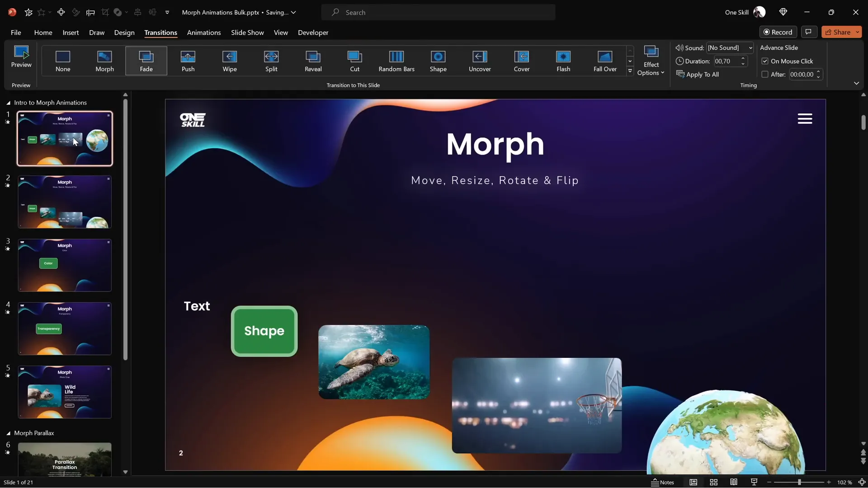This screenshot has width=868, height=488.
Task: Apply the Cover transition
Action: coord(521,61)
